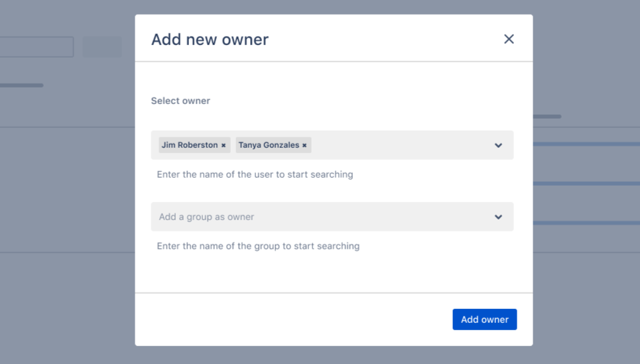Click the dimmed text field behind the dialog
Viewport: 640px width, 364px height.
click(36, 47)
